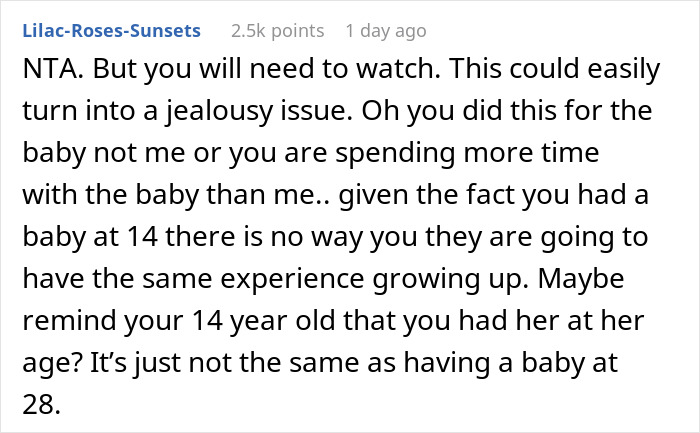
Task: Open the Lilac-Roses-Sunsets user profile
Action: (x=112, y=31)
